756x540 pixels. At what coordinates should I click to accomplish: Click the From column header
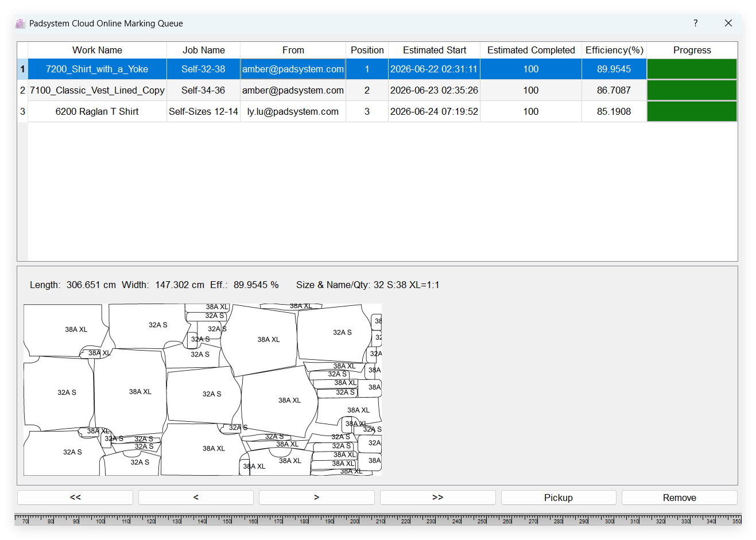click(x=293, y=50)
